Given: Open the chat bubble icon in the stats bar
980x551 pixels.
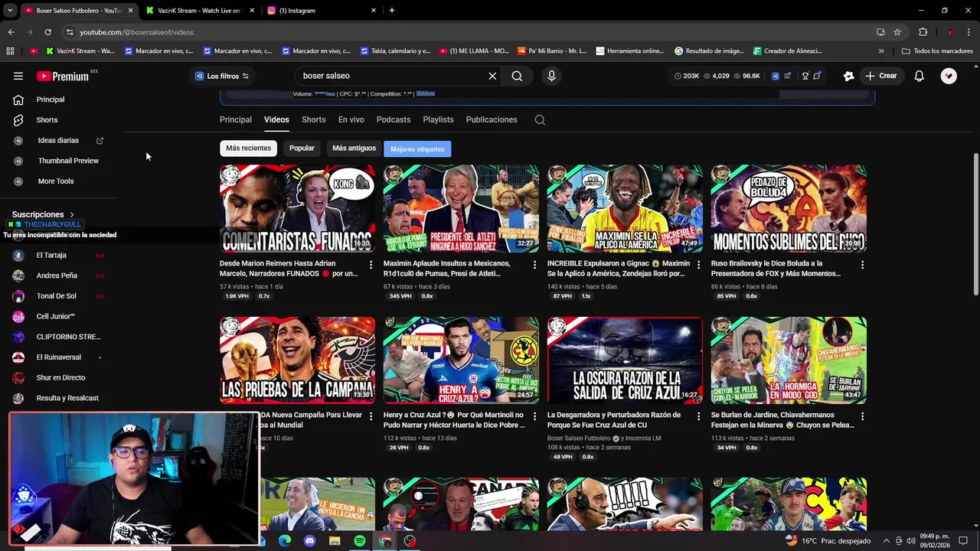Looking at the screenshot, I should pyautogui.click(x=817, y=76).
